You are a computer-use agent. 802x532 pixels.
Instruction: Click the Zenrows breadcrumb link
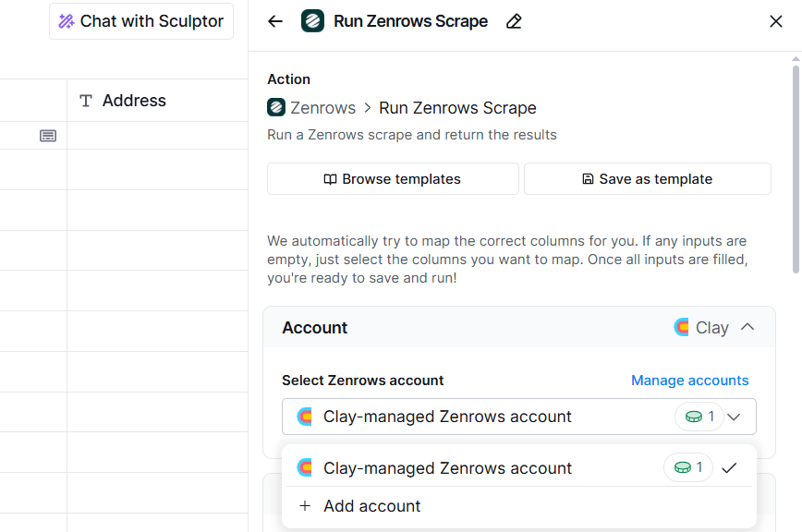coord(322,108)
